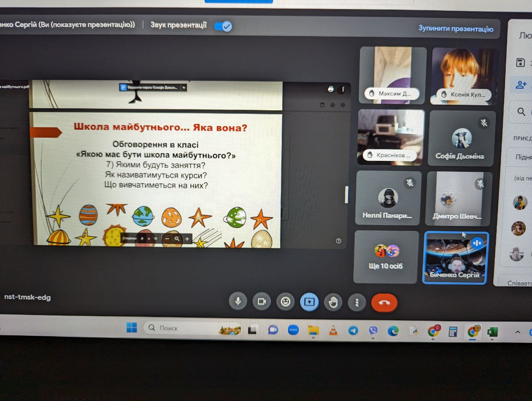The width and height of the screenshot is (532, 401).
Task: Toggle the Звук презентації switch
Action: pos(223,26)
